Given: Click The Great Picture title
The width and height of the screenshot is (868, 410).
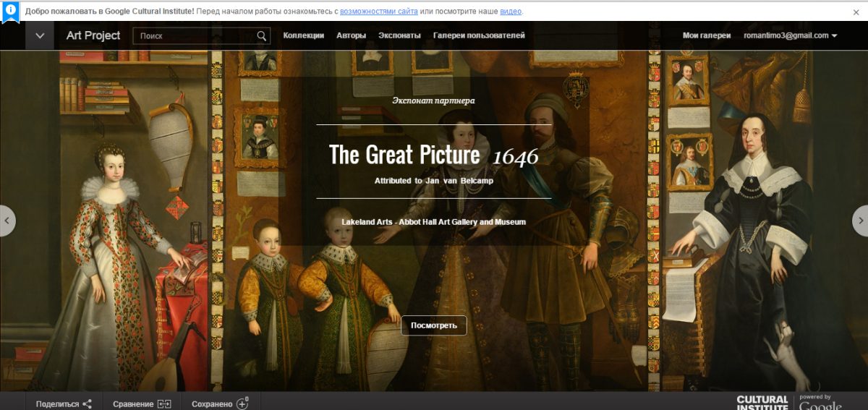Looking at the screenshot, I should pos(404,155).
